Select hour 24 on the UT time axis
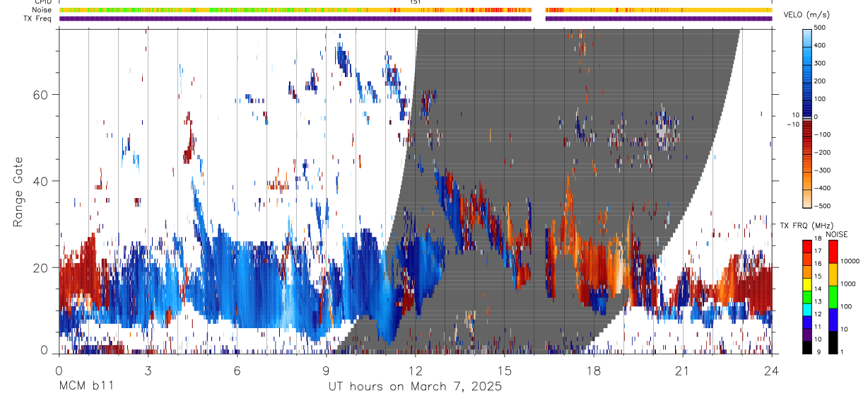Viewport: 868px width, 401px height. [771, 370]
